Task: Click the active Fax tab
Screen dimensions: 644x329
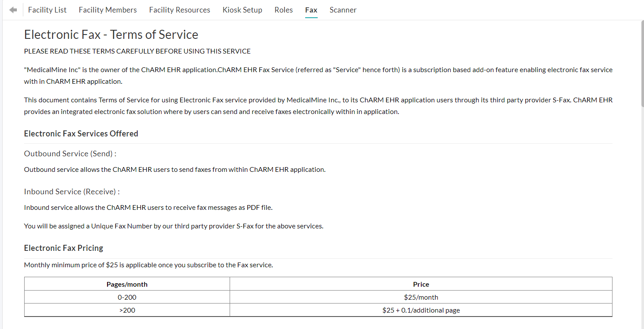Action: [x=311, y=9]
